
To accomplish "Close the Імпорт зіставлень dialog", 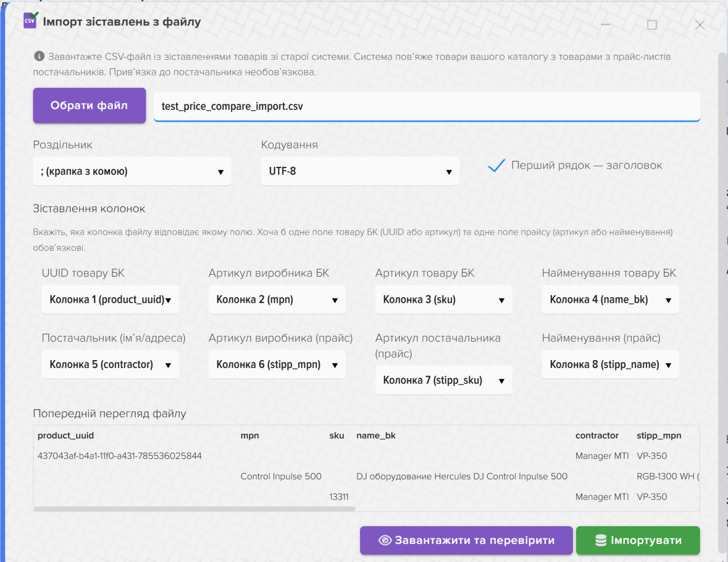I will click(x=700, y=24).
